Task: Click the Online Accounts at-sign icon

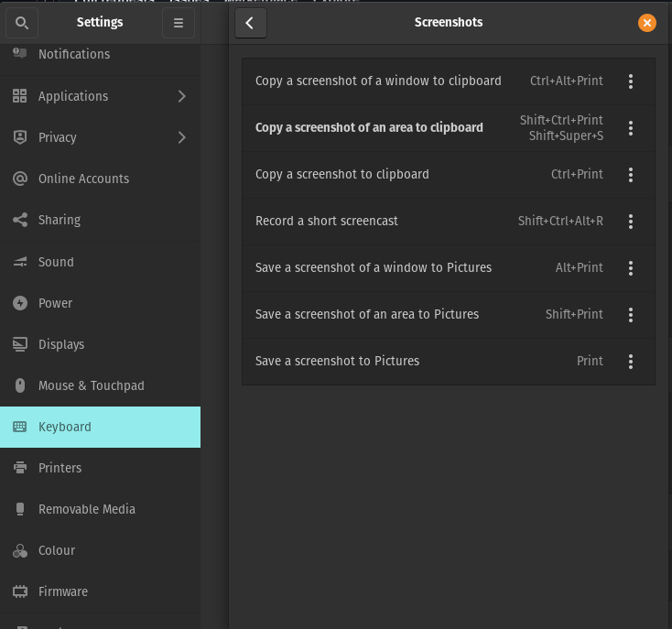Action: (20, 179)
